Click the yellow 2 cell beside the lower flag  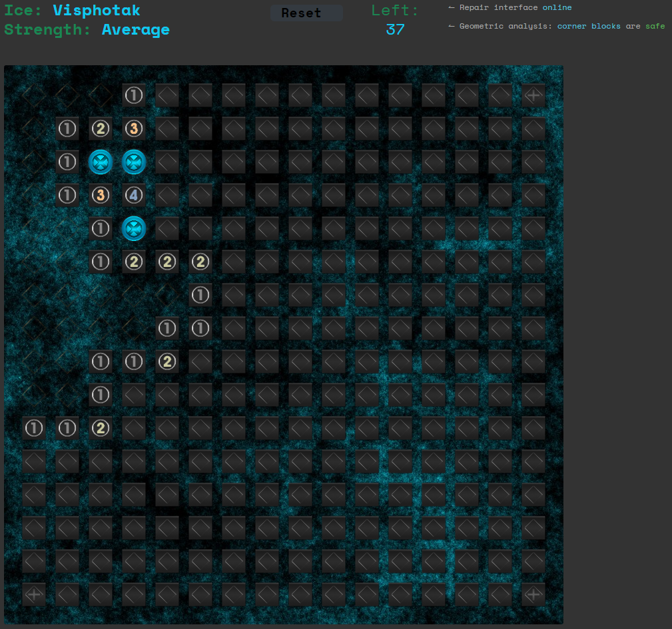click(134, 262)
